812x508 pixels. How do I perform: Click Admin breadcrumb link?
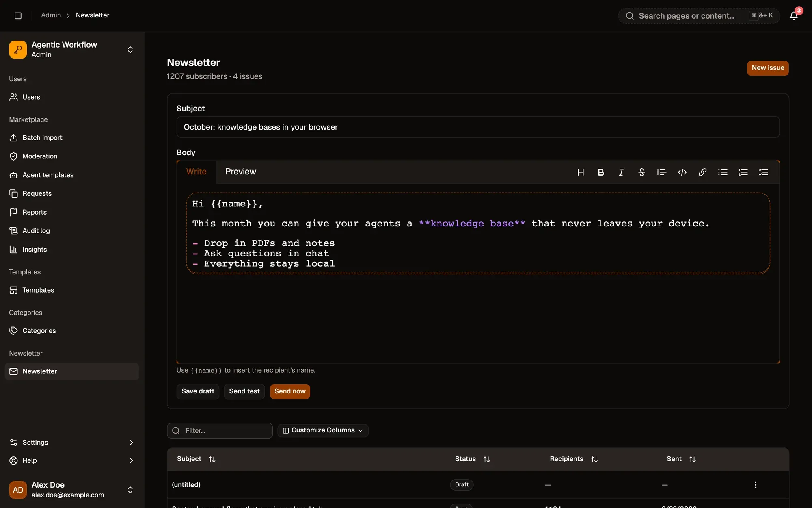point(51,15)
